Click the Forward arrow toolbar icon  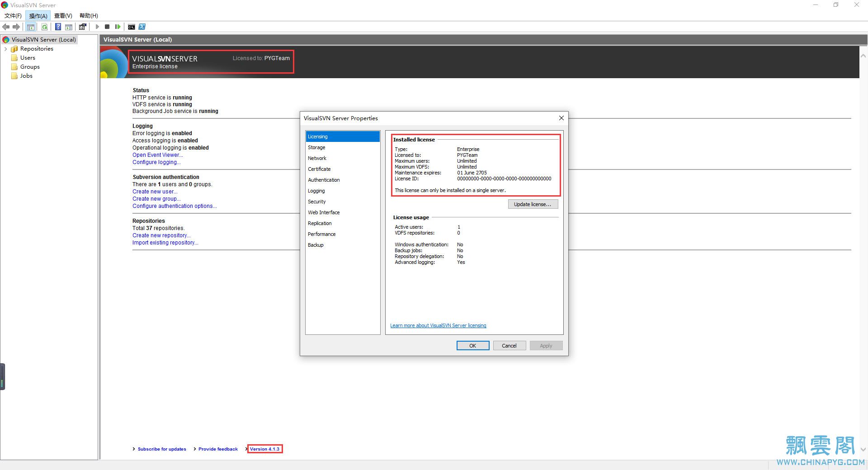coord(16,27)
